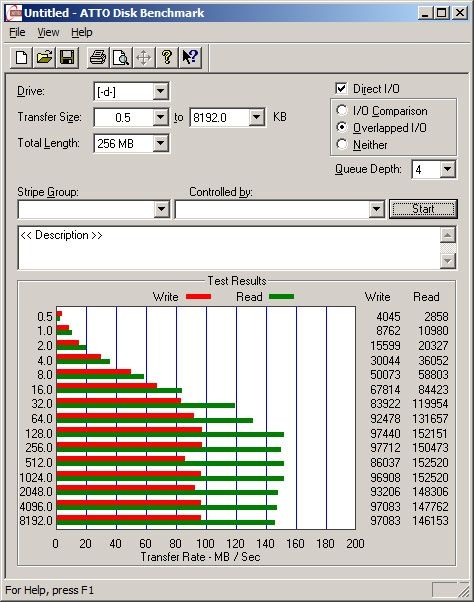Expand the Controlled by dropdown
Viewport: 474px width, 602px height.
coord(376,209)
